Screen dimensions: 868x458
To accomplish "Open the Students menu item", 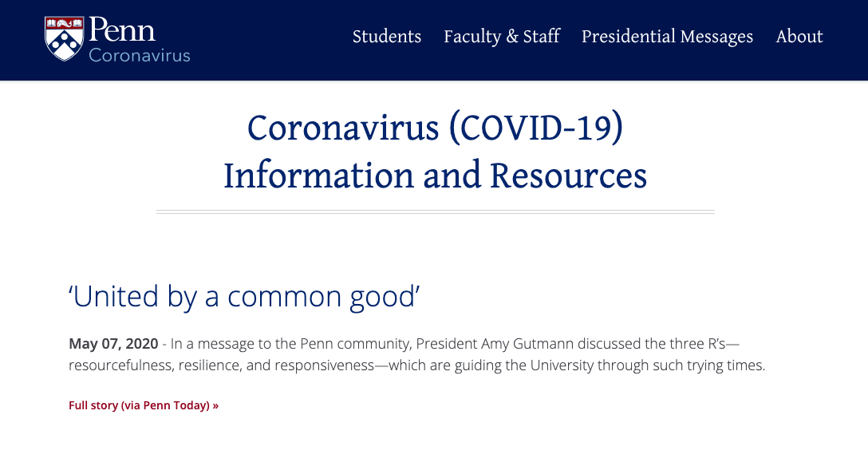I will tap(387, 37).
